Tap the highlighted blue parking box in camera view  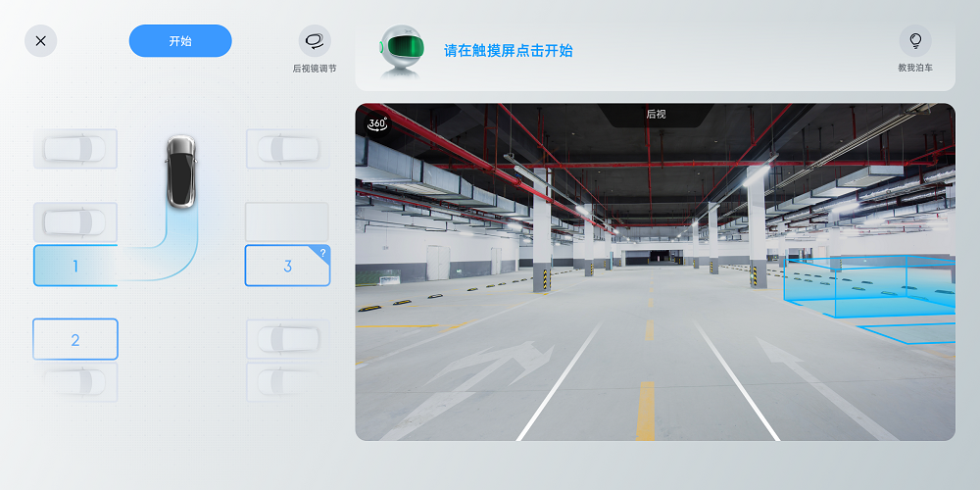point(869,289)
